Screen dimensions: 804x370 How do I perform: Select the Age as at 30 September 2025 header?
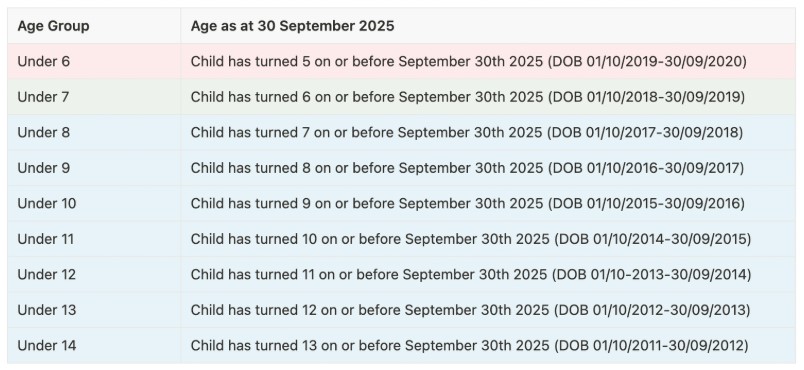292,26
